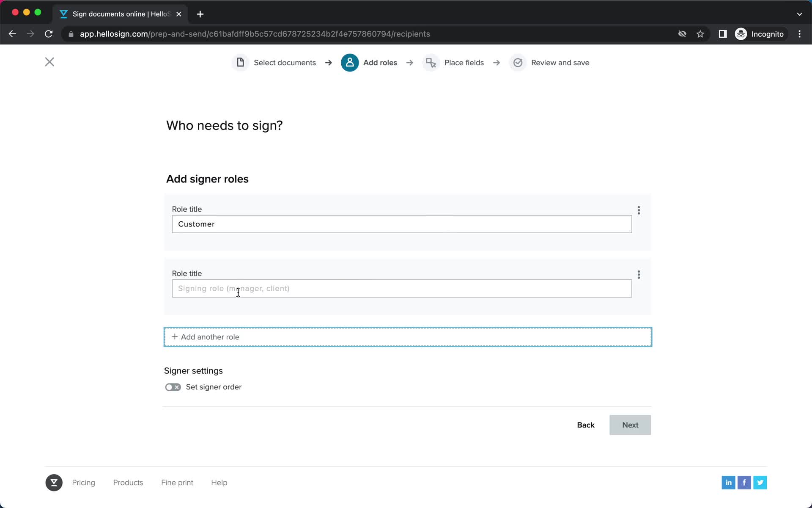Click the Add roles person icon

(x=350, y=63)
